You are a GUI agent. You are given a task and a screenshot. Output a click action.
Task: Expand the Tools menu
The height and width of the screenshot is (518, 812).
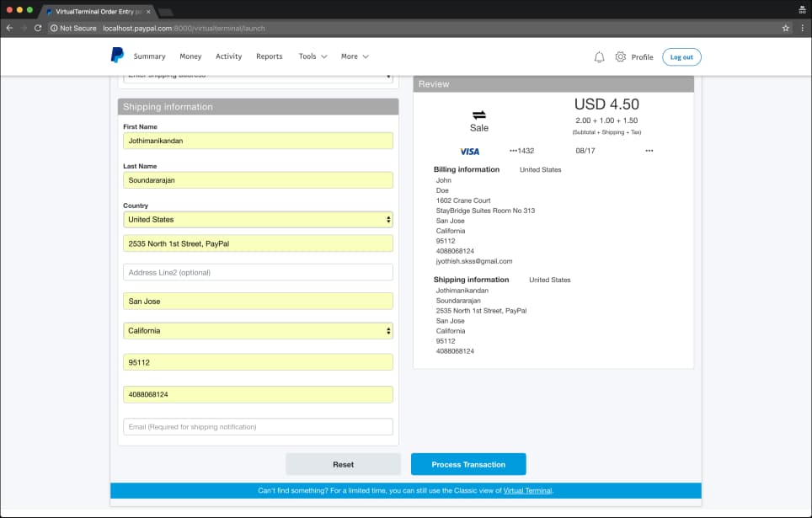[x=313, y=56]
